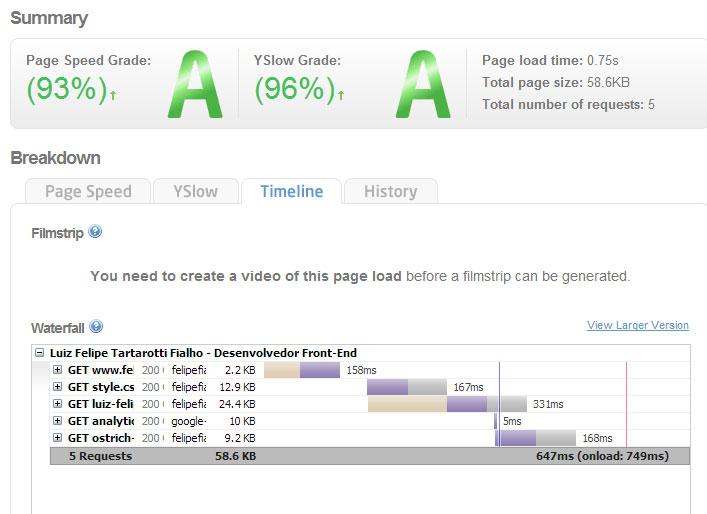Click the Filmstrip help question-mark icon
Image resolution: width=707 pixels, height=514 pixels.
coord(95,232)
